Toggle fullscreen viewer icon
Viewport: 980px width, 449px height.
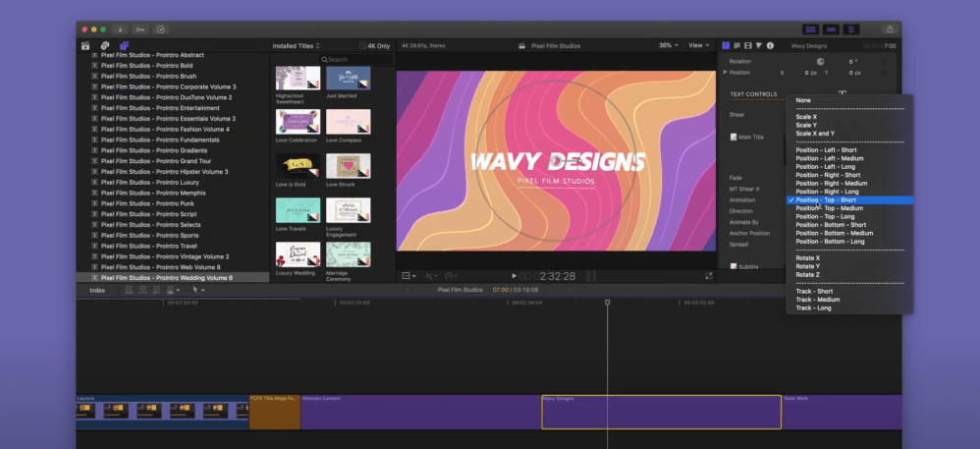[x=708, y=276]
